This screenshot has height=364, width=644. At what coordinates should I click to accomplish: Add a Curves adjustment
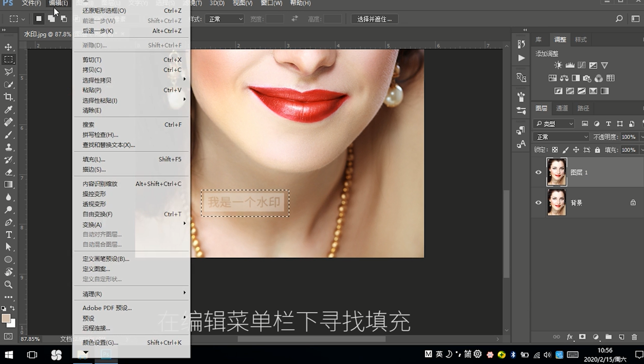point(581,65)
